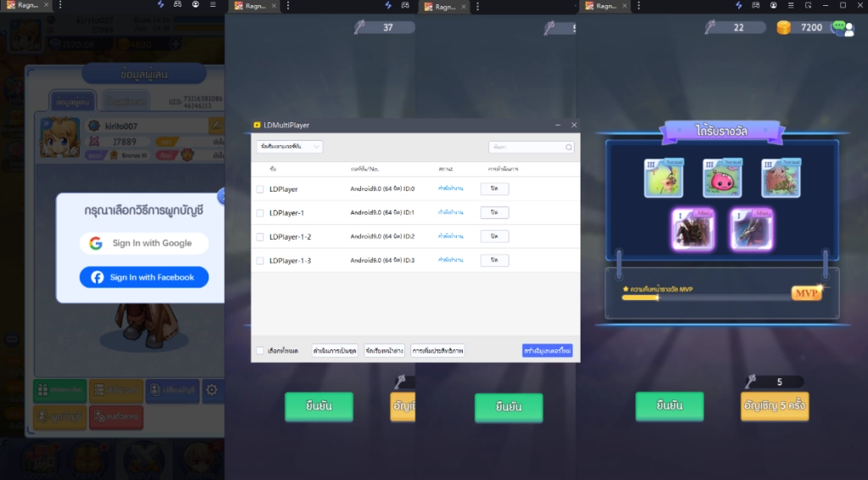
Task: Click the magnifier icon in the LDMultiPlayer search box
Action: click(569, 148)
